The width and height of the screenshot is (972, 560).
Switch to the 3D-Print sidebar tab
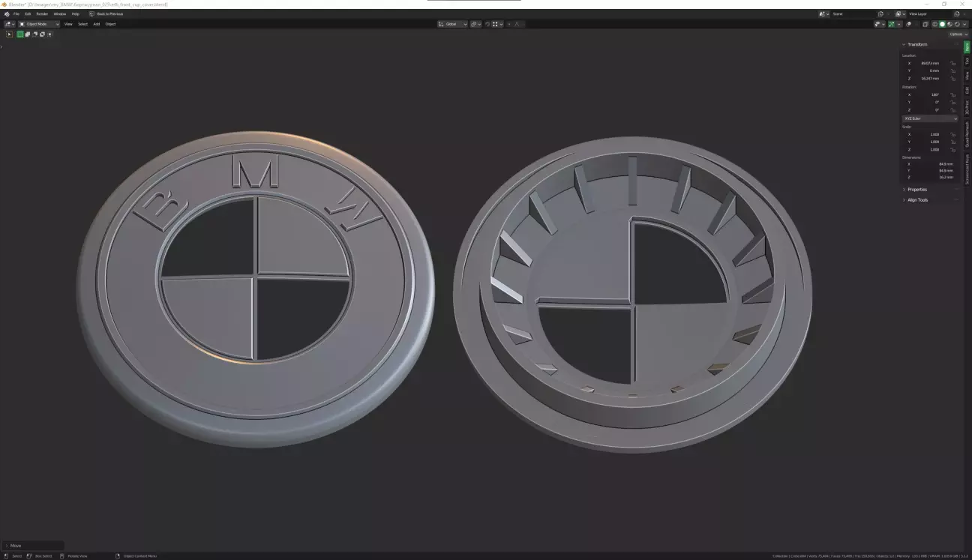[x=967, y=107]
